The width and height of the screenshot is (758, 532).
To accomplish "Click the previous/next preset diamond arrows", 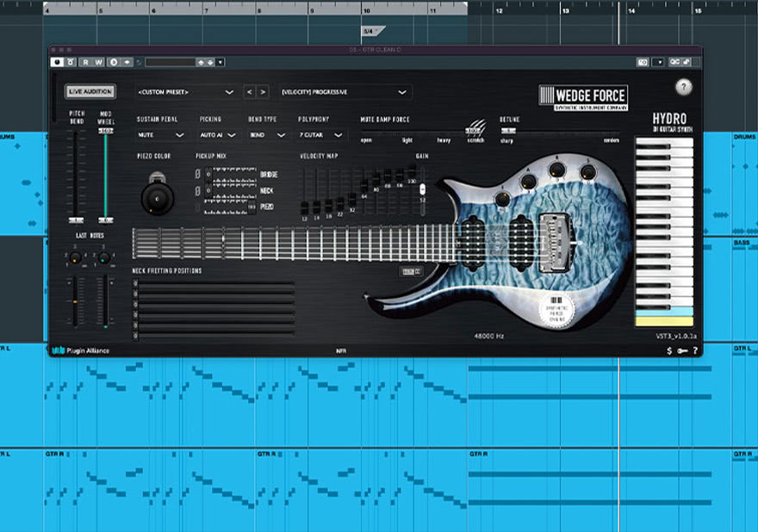I will [206, 62].
